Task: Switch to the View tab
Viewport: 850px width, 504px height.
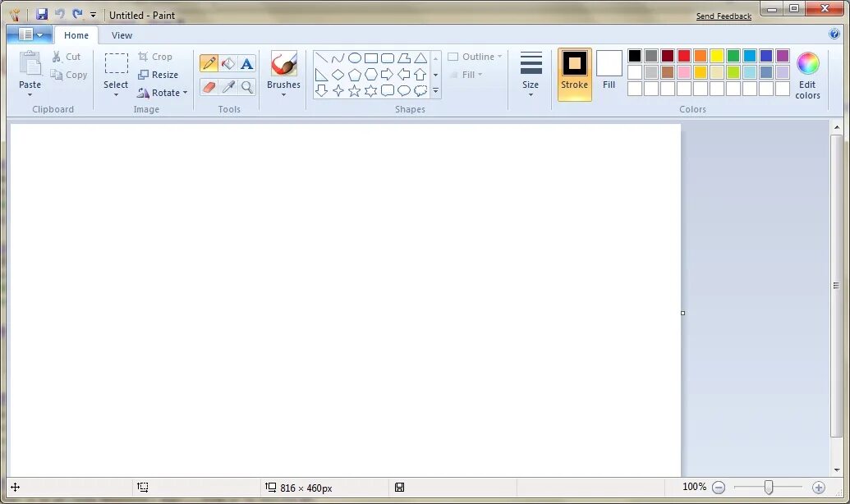Action: click(x=122, y=35)
